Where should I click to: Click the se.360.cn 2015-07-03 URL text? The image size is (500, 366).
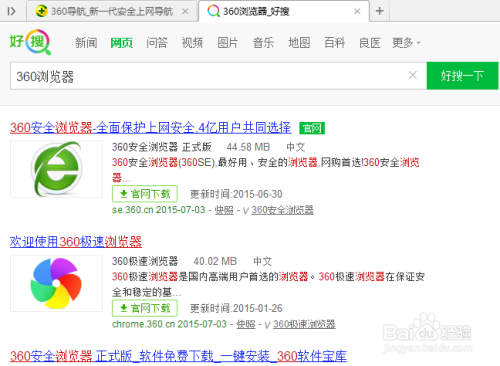(158, 210)
